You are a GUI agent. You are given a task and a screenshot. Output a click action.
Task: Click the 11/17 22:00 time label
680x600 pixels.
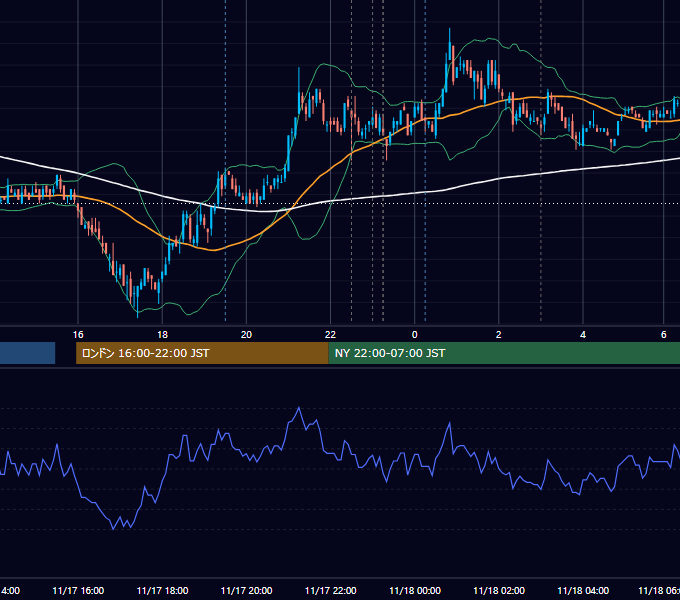(330, 591)
